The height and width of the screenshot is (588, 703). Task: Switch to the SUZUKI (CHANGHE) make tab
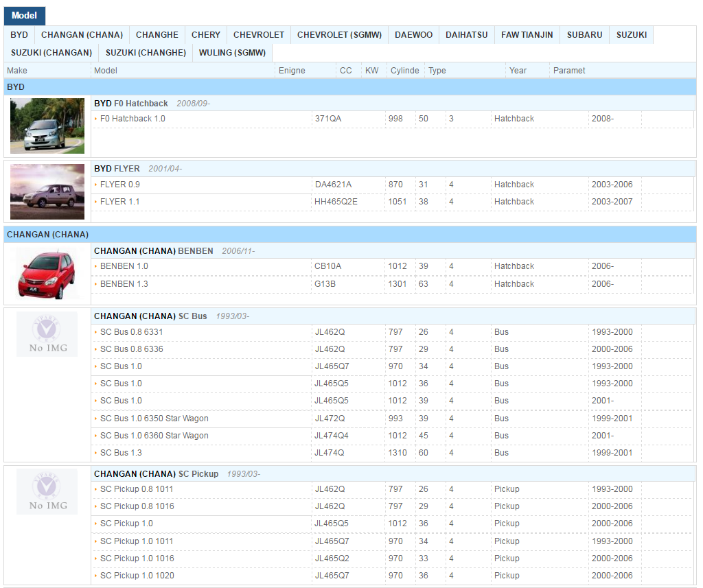(x=146, y=53)
